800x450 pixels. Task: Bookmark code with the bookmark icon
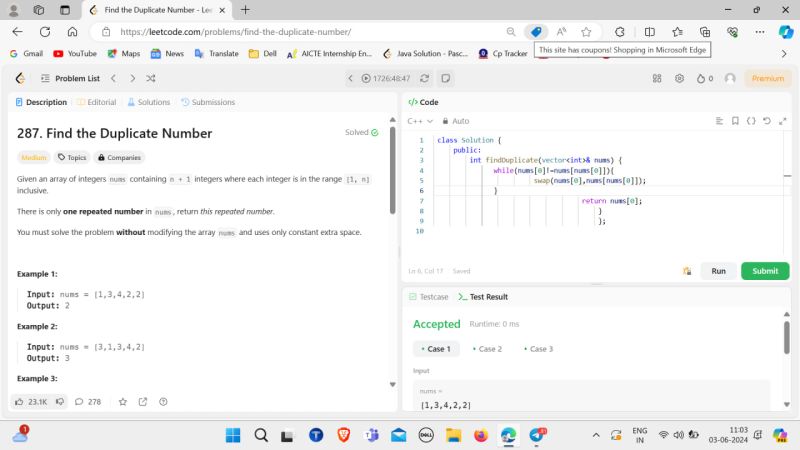pyautogui.click(x=735, y=121)
